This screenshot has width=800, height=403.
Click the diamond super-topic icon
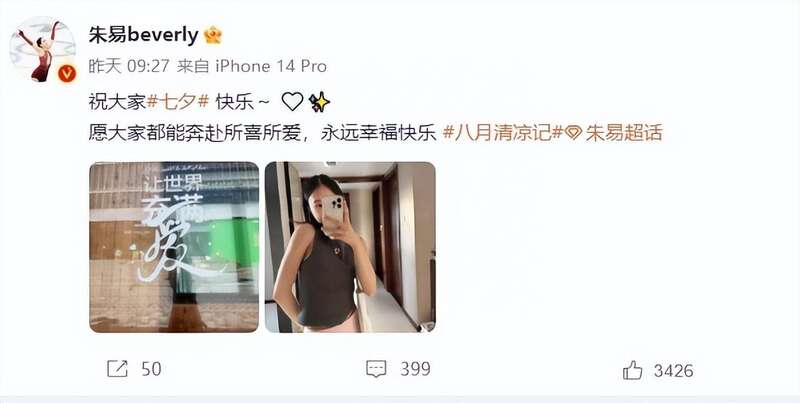pos(573,133)
